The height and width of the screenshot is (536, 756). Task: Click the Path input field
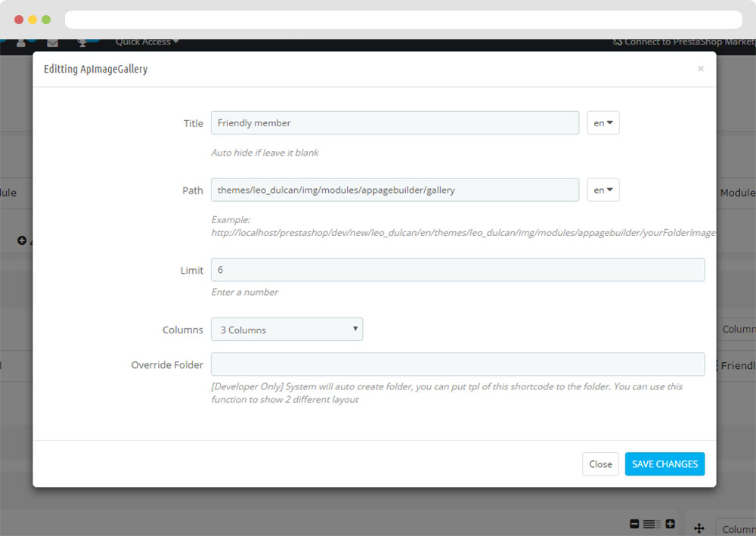point(395,190)
